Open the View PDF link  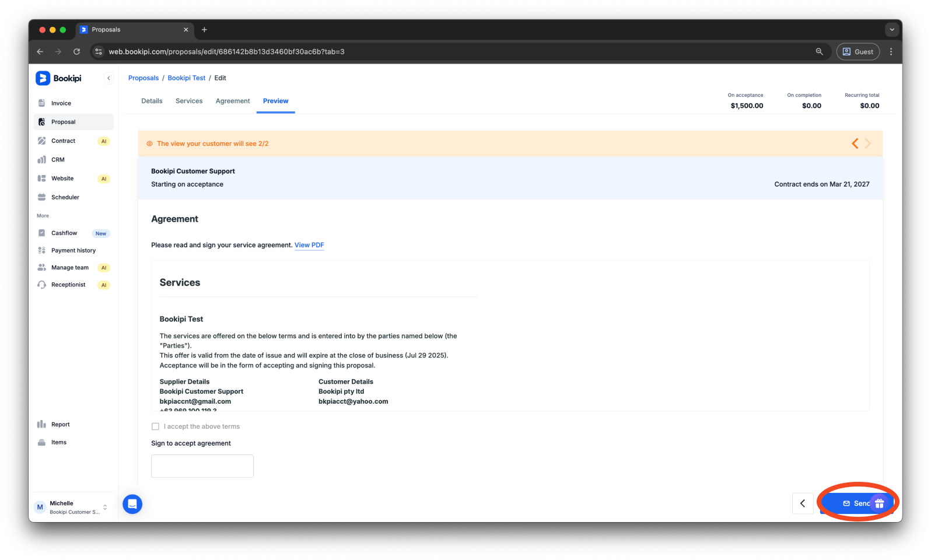pyautogui.click(x=309, y=245)
